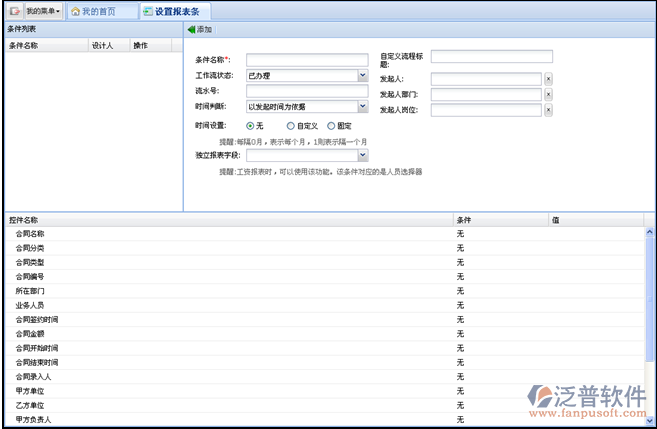Click the scroll down arrow of the list

pyautogui.click(x=649, y=421)
